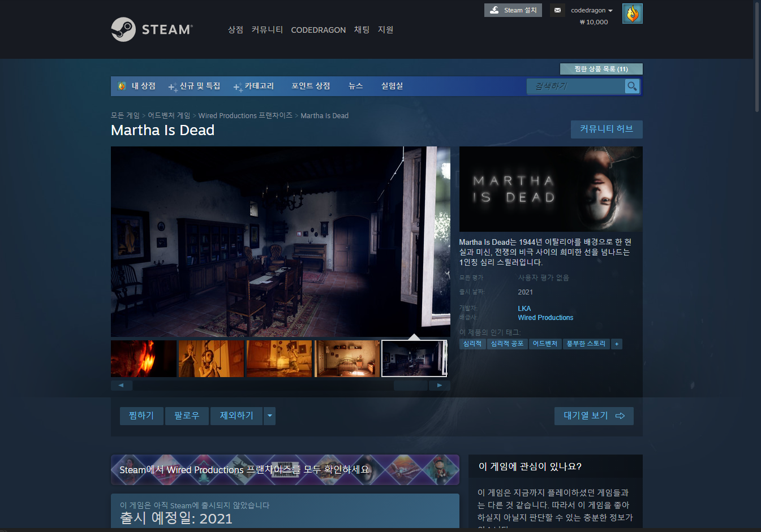
Task: Select the highlighted dark dining room thumbnail
Action: tap(415, 358)
